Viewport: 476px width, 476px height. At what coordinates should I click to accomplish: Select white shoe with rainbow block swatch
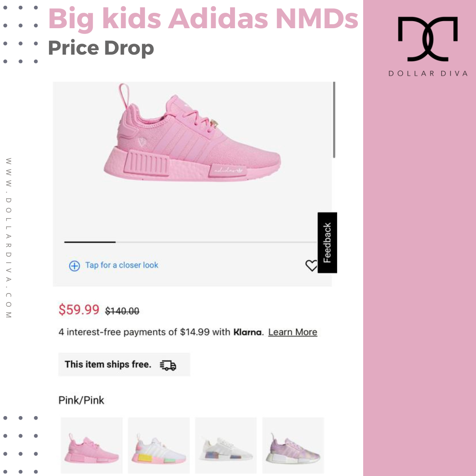point(226,445)
